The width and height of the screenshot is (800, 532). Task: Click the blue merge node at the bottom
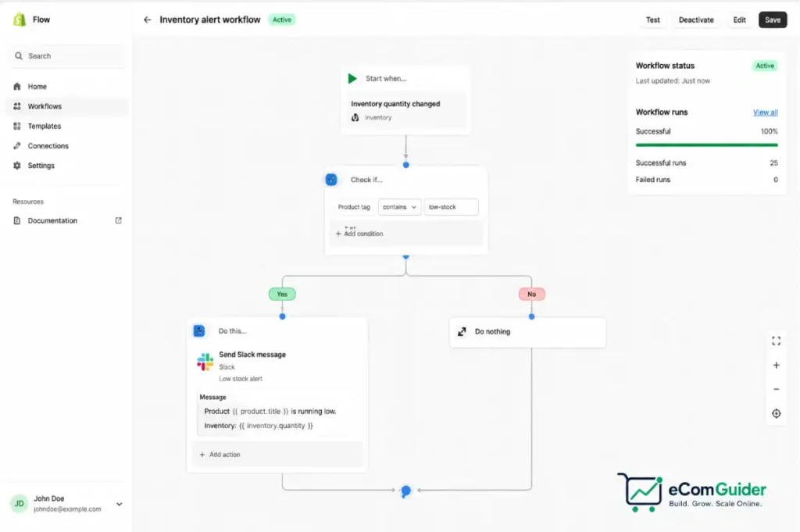(405, 491)
